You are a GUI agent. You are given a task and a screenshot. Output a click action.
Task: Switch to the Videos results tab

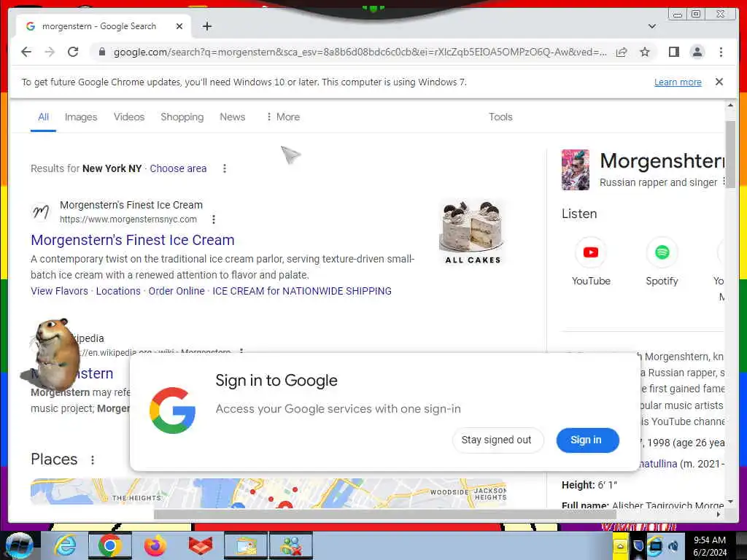129,117
